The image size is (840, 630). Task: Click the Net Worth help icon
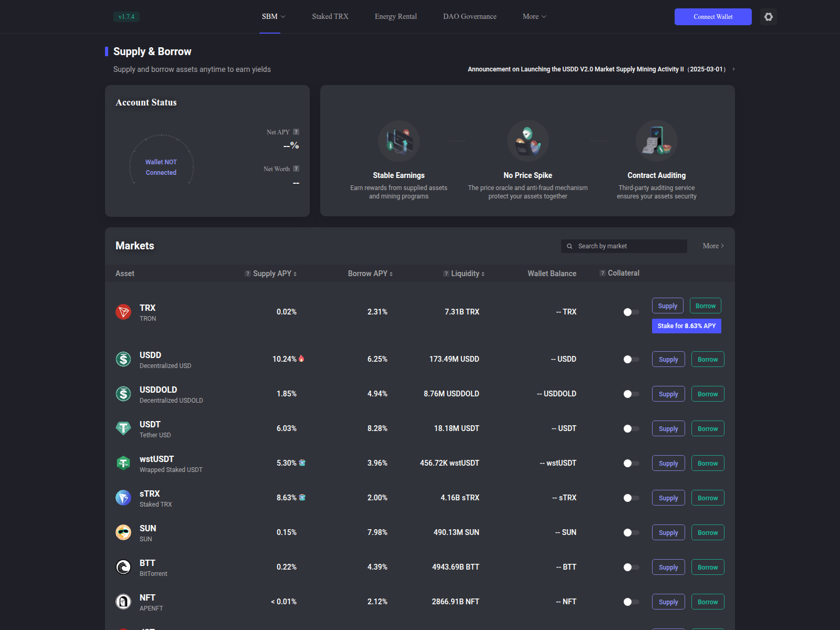pyautogui.click(x=296, y=169)
